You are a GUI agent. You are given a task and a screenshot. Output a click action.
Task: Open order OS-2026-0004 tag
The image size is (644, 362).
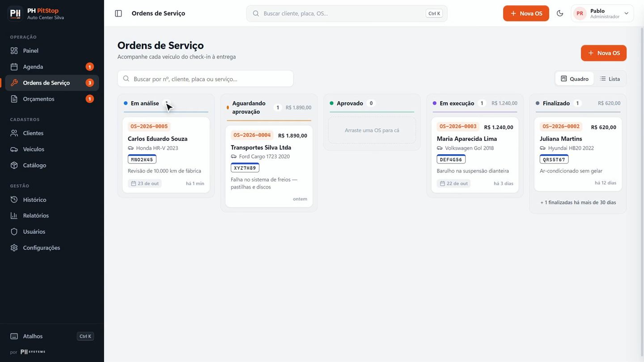pos(252,135)
